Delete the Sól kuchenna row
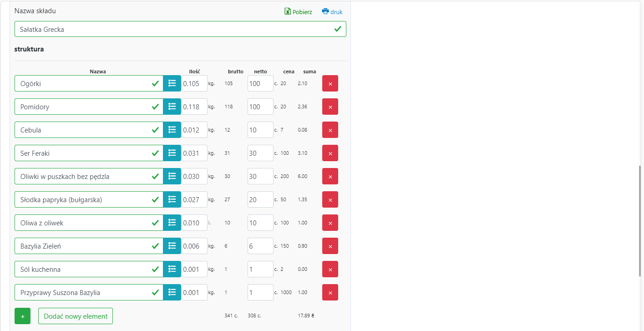 (330, 270)
